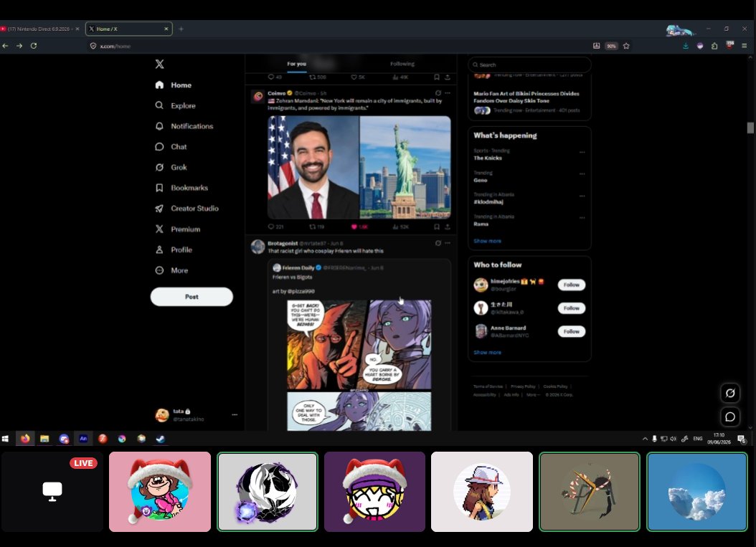Screen dimensions: 756x547
Task: Switch to Nintendo Direct browser tab
Action: click(x=39, y=29)
